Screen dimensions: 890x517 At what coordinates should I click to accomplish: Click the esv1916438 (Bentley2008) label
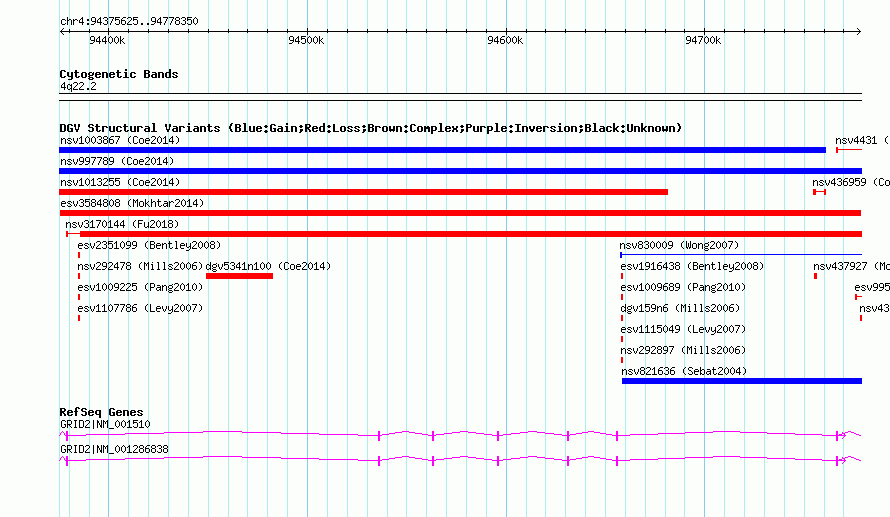click(692, 266)
